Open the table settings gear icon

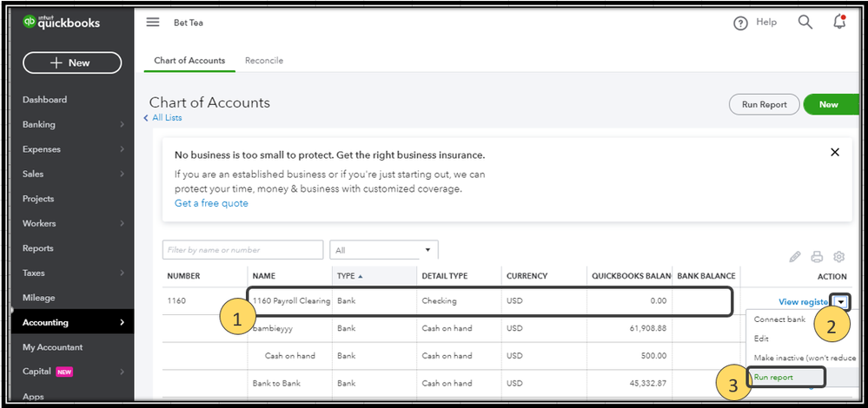(x=838, y=257)
